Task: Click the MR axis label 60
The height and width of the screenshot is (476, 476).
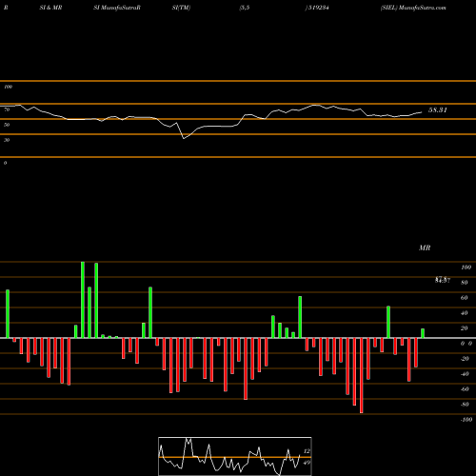Action: pyautogui.click(x=465, y=298)
